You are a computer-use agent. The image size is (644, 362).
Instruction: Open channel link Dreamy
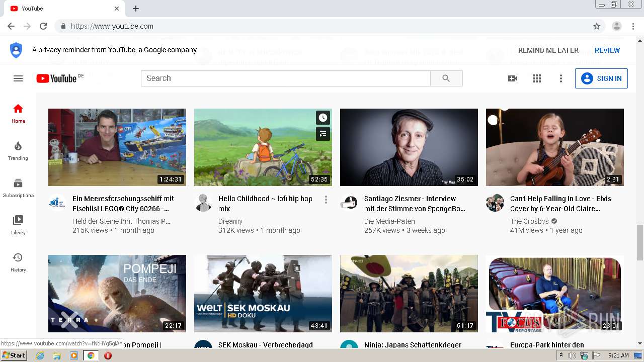coord(230,221)
